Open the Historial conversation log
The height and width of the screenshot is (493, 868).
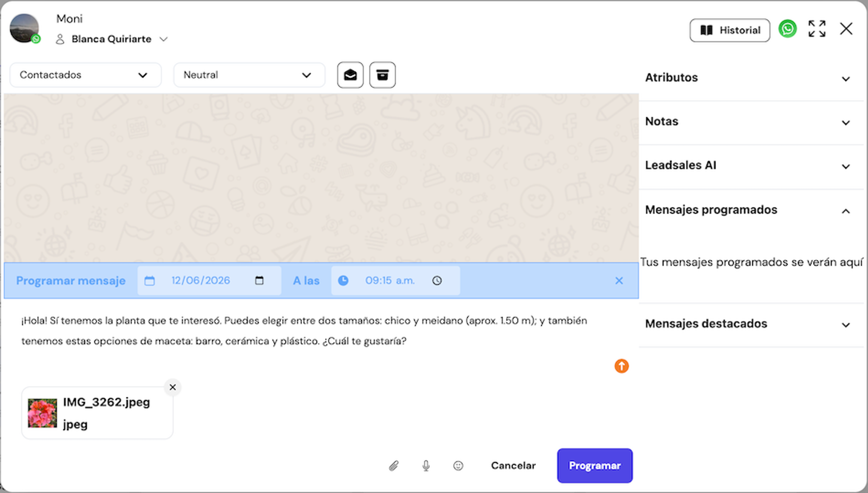(x=729, y=30)
